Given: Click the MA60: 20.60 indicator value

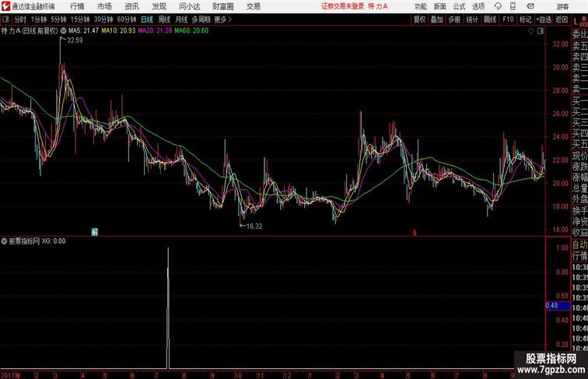Looking at the screenshot, I should point(191,31).
